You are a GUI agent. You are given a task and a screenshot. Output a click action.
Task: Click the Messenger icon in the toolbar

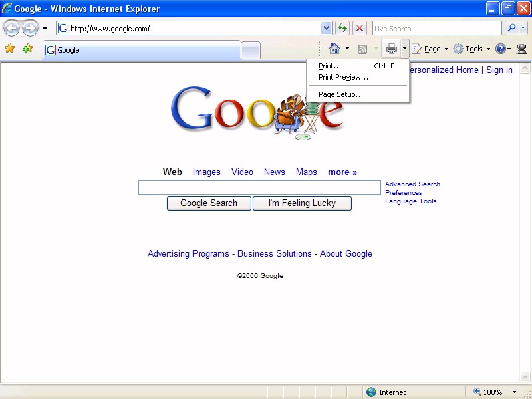click(x=521, y=49)
